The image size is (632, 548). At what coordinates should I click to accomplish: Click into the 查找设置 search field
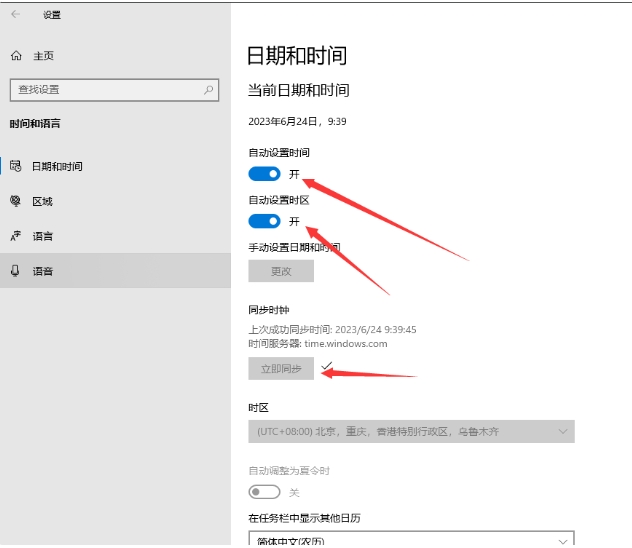pos(105,89)
